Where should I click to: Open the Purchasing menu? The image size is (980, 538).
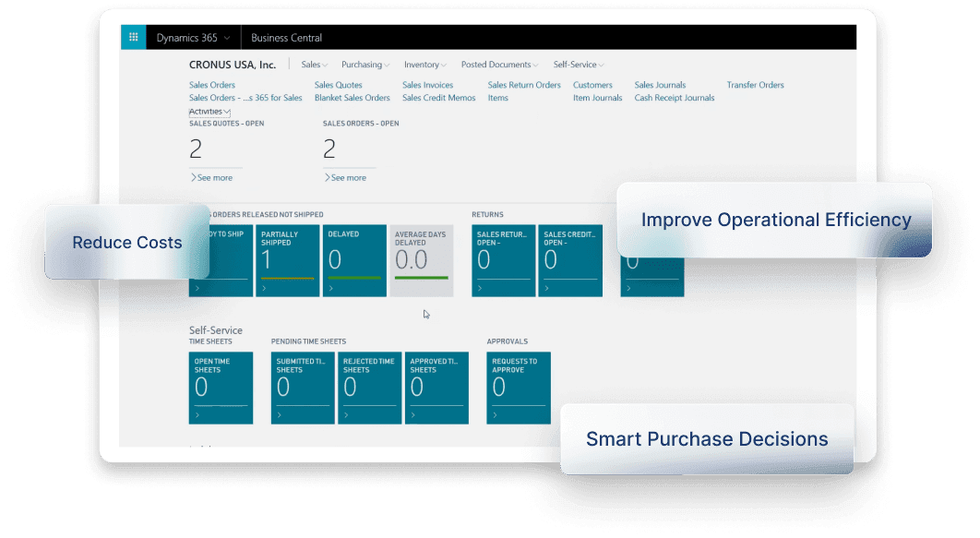[365, 65]
